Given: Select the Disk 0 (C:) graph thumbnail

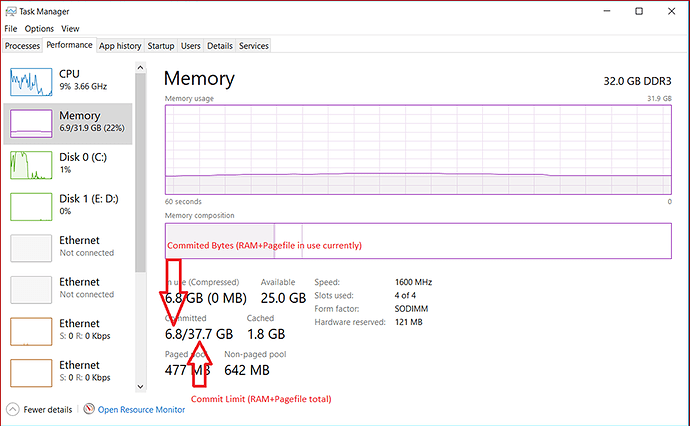Looking at the screenshot, I should 31,165.
